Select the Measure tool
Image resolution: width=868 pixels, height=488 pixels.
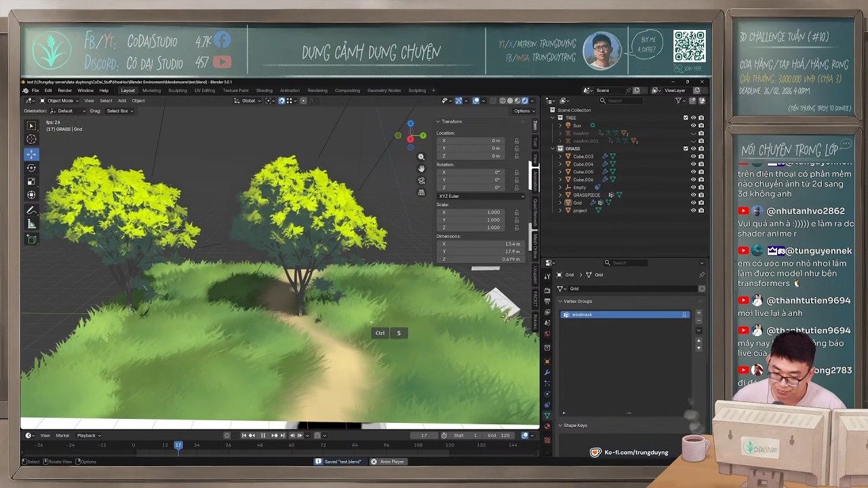tap(31, 224)
